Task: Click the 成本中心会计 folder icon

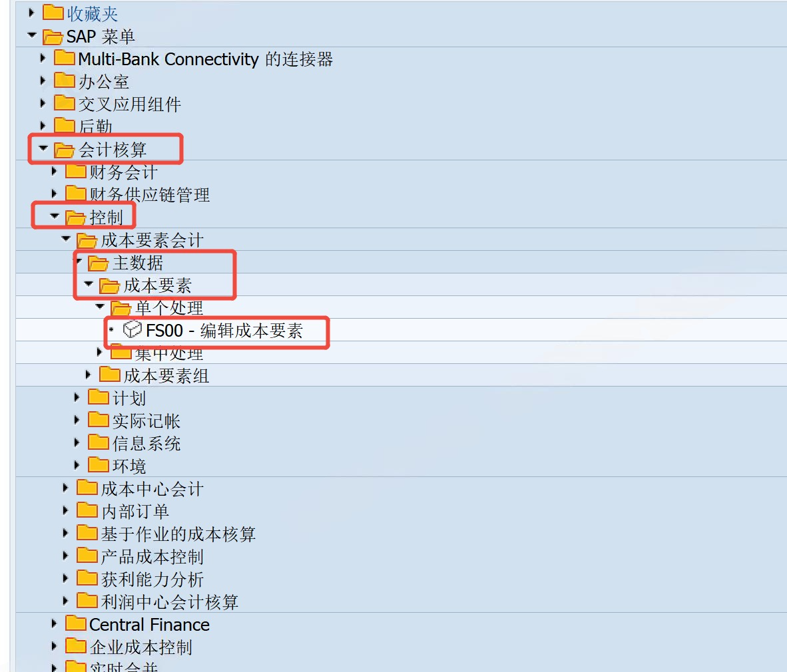Action: [x=87, y=487]
